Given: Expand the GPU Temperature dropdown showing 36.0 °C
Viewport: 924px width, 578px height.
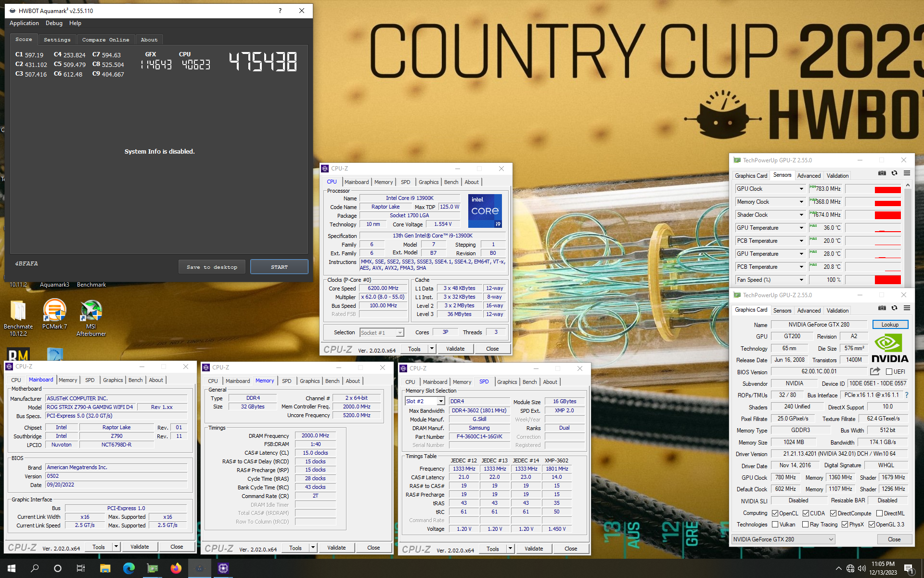Looking at the screenshot, I should (801, 228).
